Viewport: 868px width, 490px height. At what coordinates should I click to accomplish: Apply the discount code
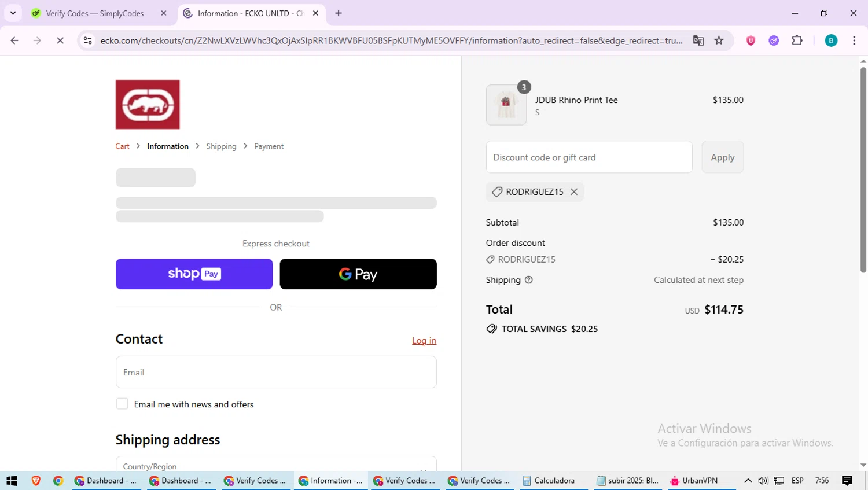pos(723,157)
